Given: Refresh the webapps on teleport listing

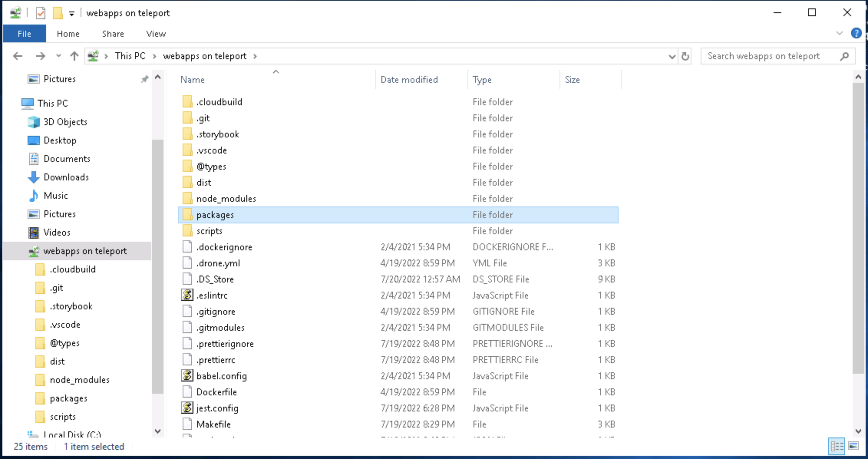Looking at the screenshot, I should pyautogui.click(x=685, y=56).
